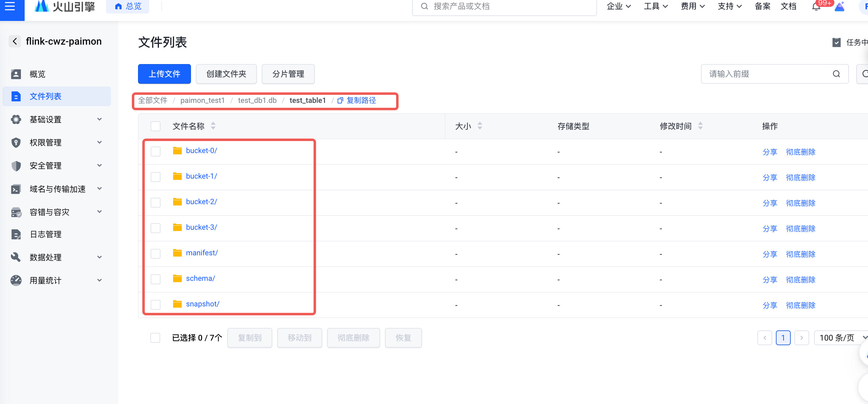Click the 概览 sidebar icon
Viewport: 868px width, 404px height.
point(16,74)
